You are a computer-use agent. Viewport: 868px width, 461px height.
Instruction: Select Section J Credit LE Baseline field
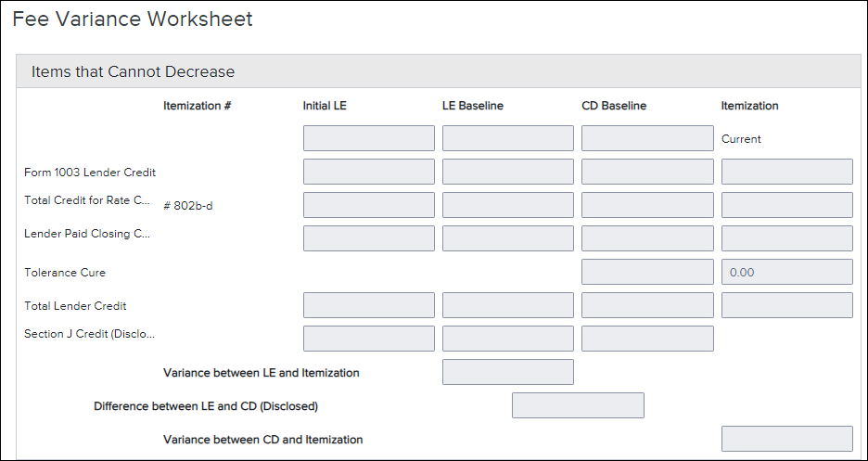(x=507, y=339)
